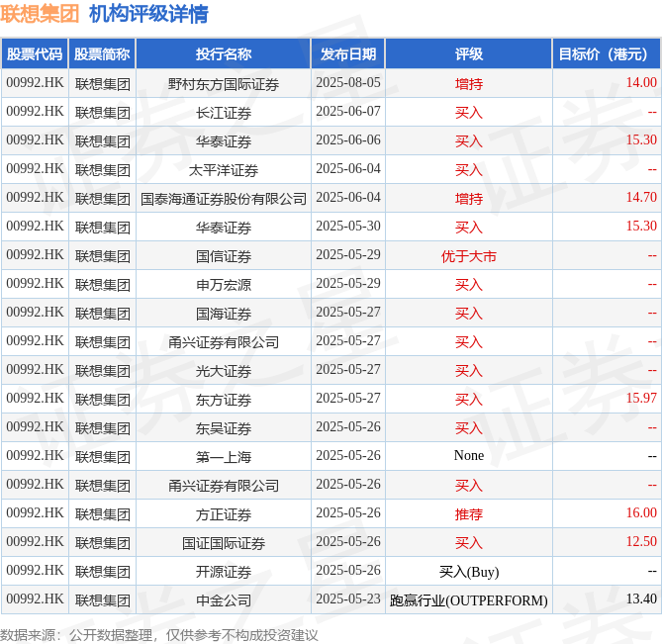Click 申万宏源 broker name
662x644 pixels.
click(x=224, y=285)
